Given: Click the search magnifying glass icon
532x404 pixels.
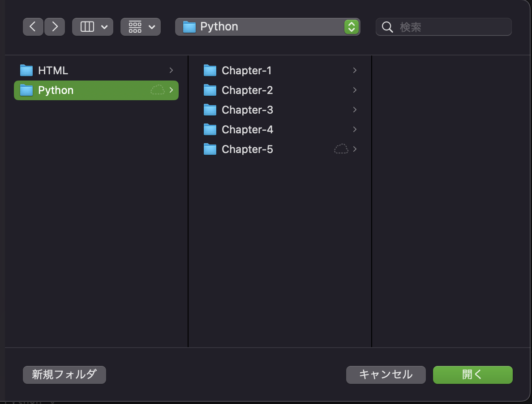Looking at the screenshot, I should 387,27.
